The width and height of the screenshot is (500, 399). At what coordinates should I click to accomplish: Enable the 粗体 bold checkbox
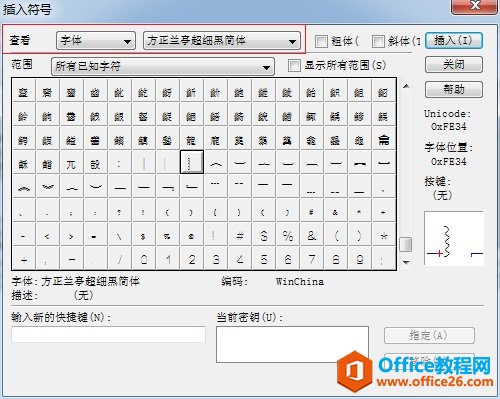coord(321,41)
